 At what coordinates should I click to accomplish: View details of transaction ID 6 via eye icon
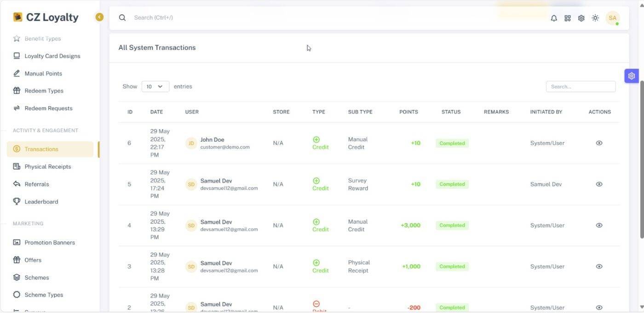click(599, 142)
